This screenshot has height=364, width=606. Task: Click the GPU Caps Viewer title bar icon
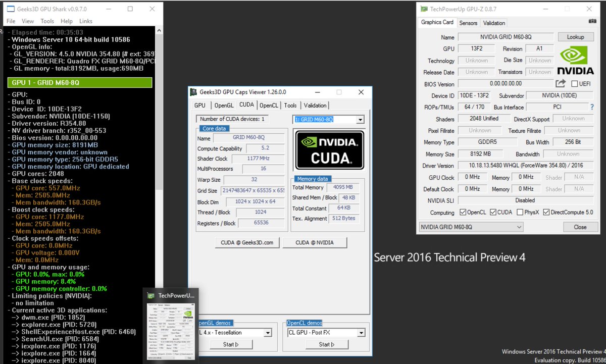193,92
